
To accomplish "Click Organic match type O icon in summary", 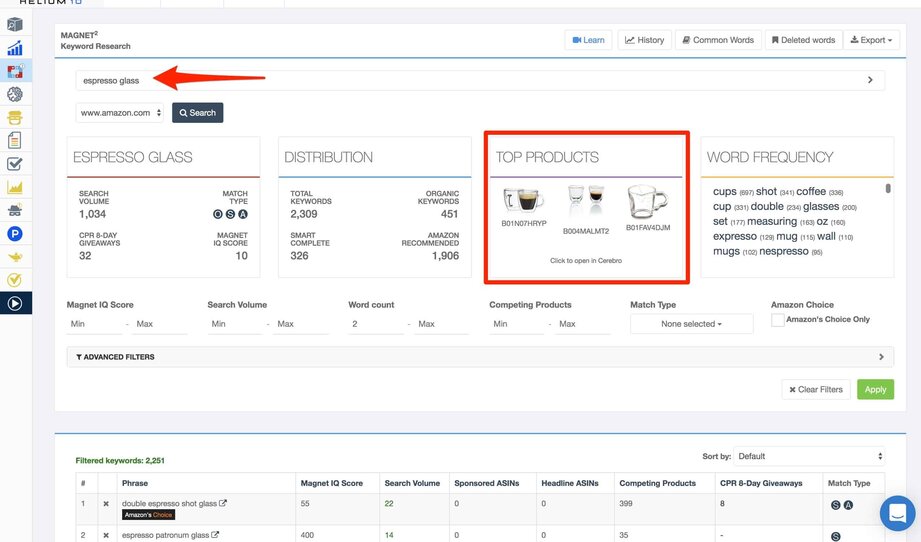I will [x=217, y=214].
